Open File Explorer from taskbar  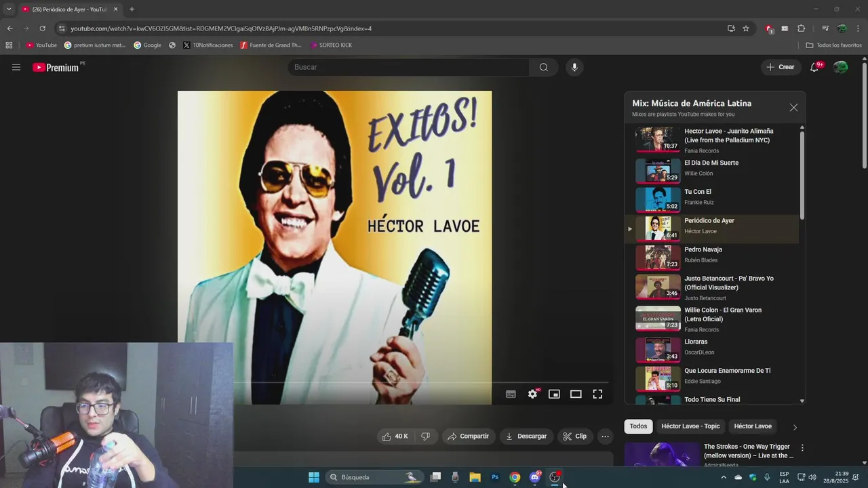pos(475,477)
